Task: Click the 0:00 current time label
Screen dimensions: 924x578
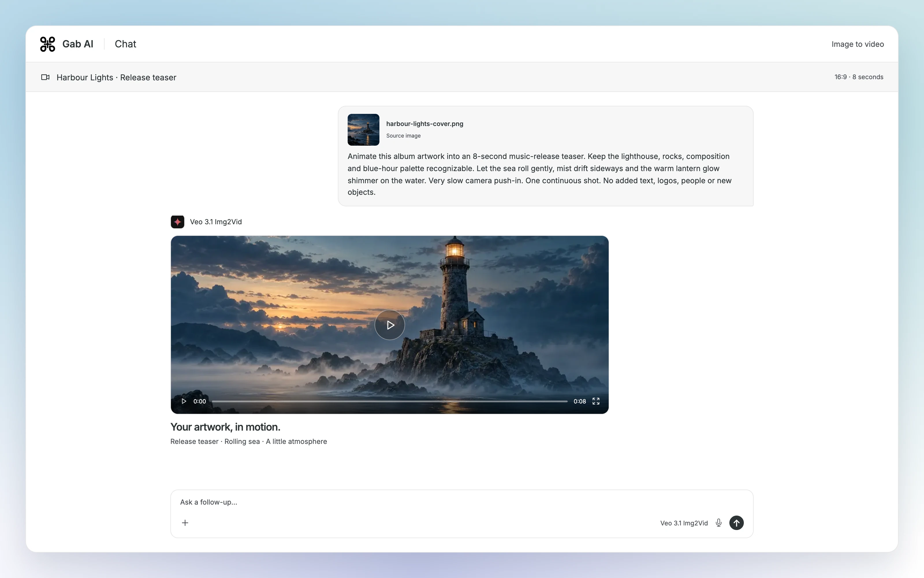Action: click(199, 401)
